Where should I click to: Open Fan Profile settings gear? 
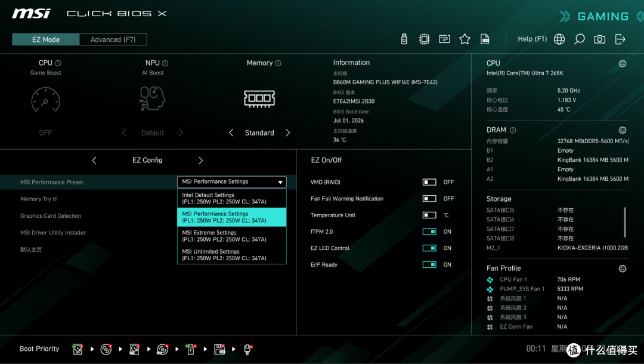tap(622, 269)
